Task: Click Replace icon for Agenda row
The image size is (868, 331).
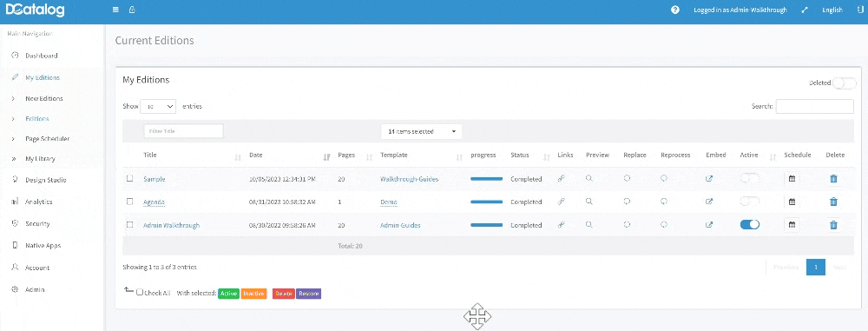Action: tap(628, 202)
